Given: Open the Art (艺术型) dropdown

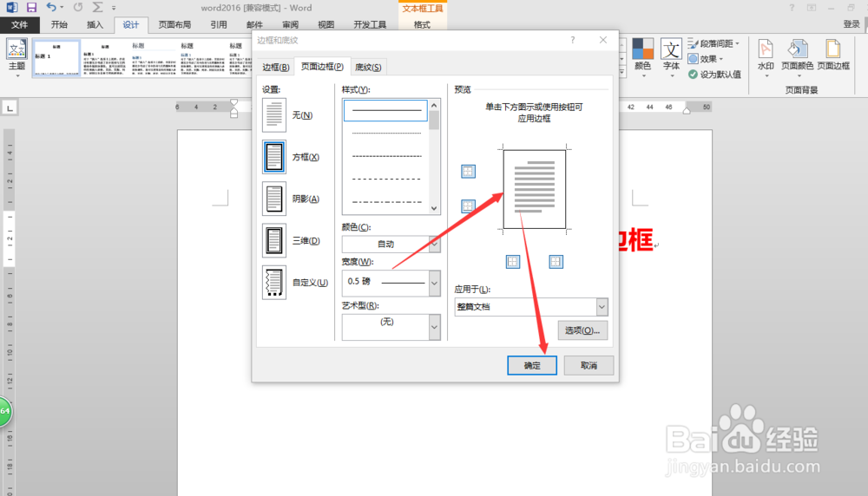Looking at the screenshot, I should click(434, 327).
